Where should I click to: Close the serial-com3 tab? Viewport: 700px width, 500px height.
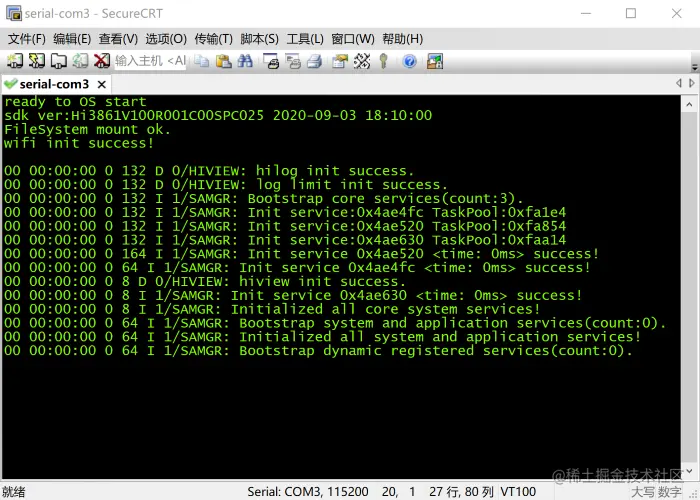coord(101,84)
